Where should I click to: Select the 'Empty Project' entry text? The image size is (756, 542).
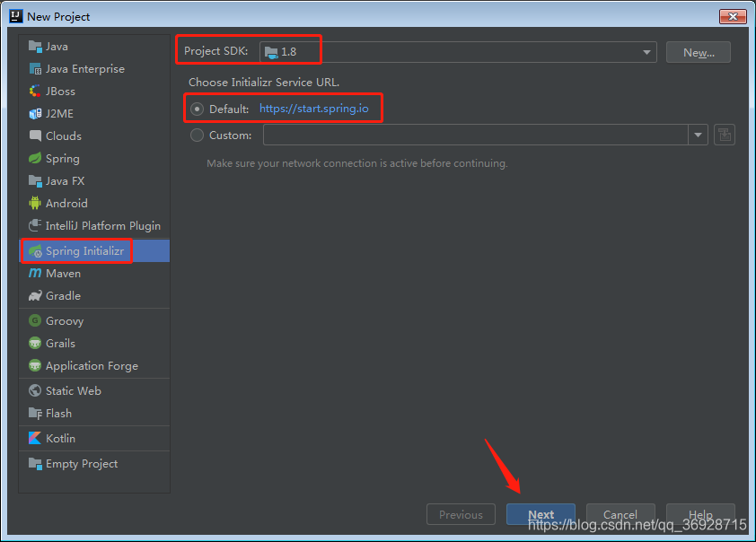coord(82,464)
